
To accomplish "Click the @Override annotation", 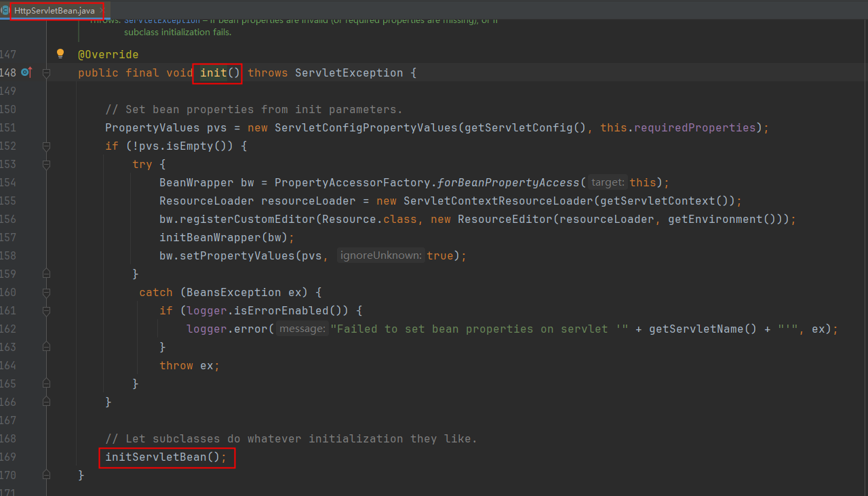I will (x=108, y=54).
